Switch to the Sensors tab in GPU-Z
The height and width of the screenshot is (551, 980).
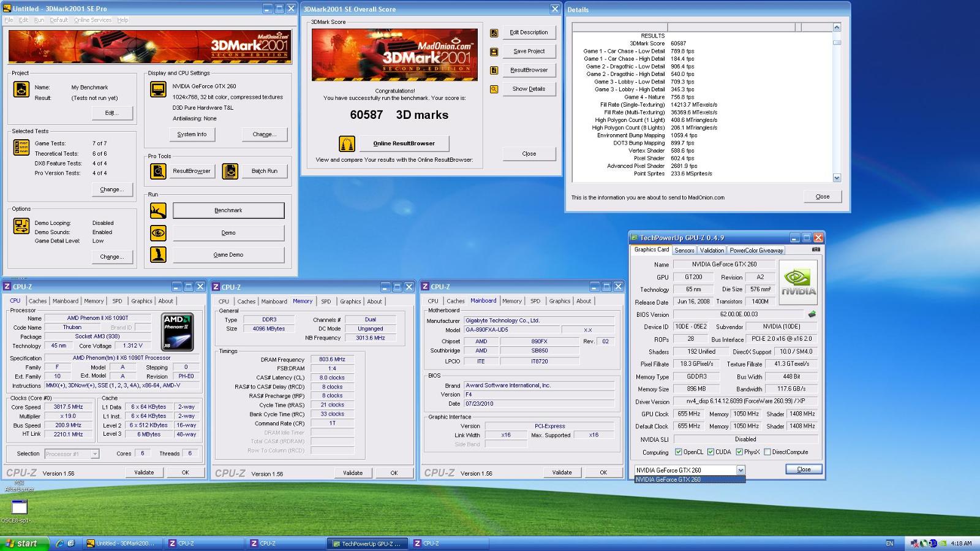(684, 250)
